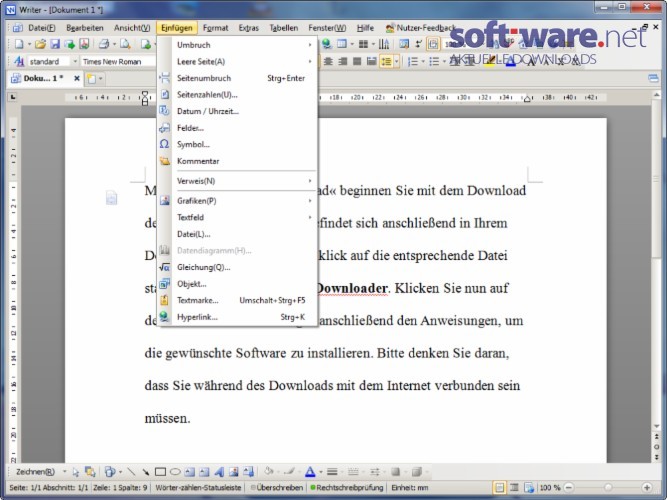667x500 pixels.
Task: Pick the straight line drawing tool
Action: point(131,471)
